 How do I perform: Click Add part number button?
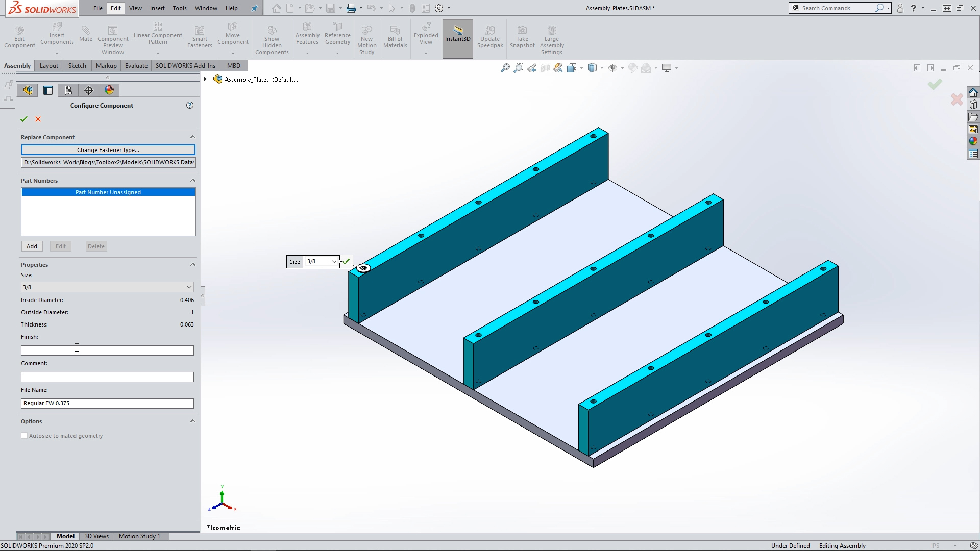point(32,246)
